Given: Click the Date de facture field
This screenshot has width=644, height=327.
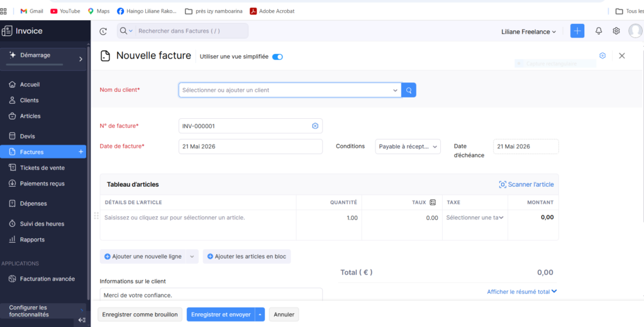Looking at the screenshot, I should [x=250, y=147].
